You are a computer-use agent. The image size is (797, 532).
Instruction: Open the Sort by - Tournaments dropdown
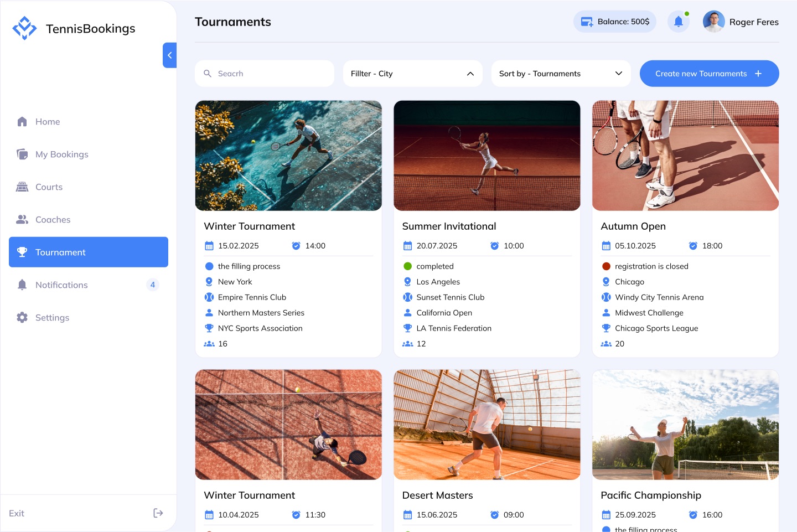[x=561, y=74]
